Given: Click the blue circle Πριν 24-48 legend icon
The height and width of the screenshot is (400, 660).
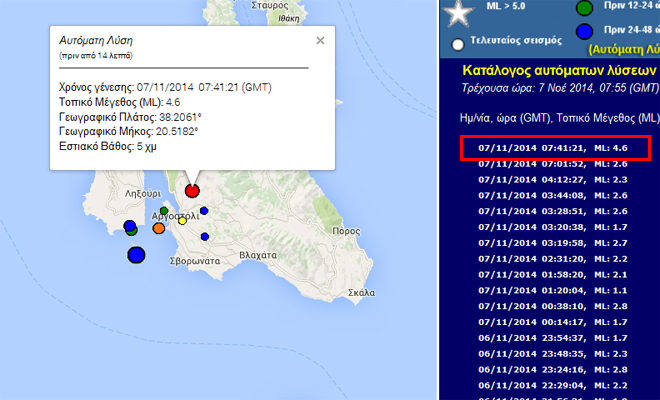Looking at the screenshot, I should 584,35.
